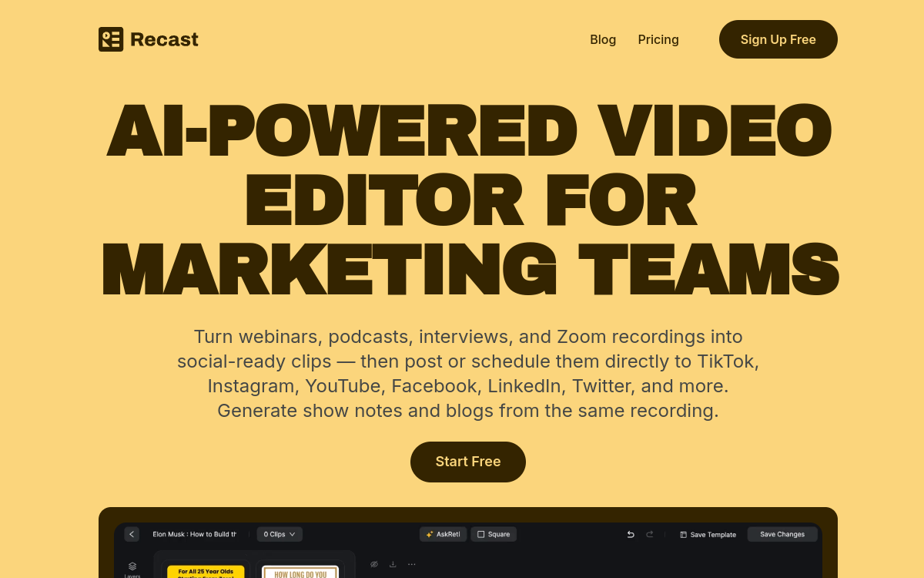This screenshot has height=578, width=924.
Task: Click the 'Elon Musk : How to Build' title
Action: pos(194,534)
